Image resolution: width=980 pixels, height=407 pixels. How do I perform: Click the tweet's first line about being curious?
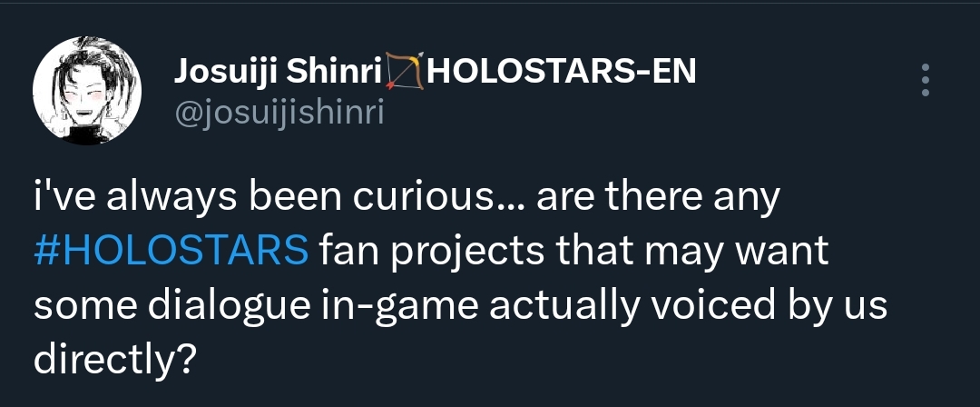pyautogui.click(x=407, y=200)
